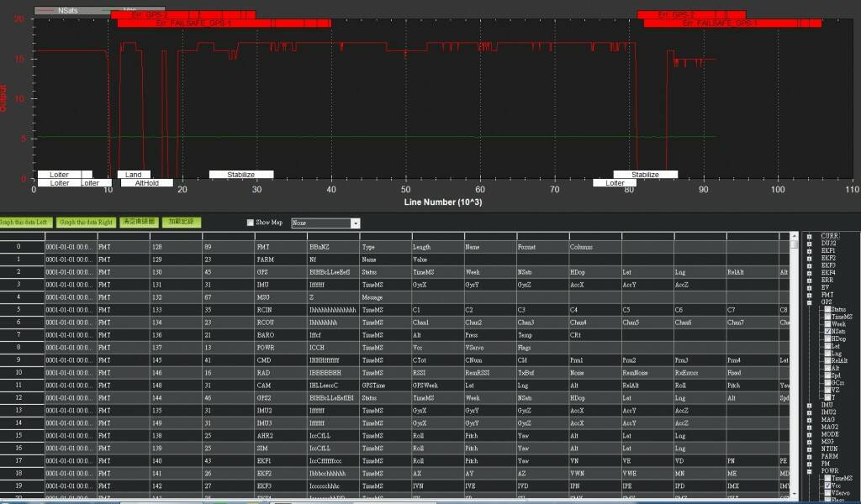
Task: Open the 'None' dropdown next to Show Map
Action: [356, 223]
